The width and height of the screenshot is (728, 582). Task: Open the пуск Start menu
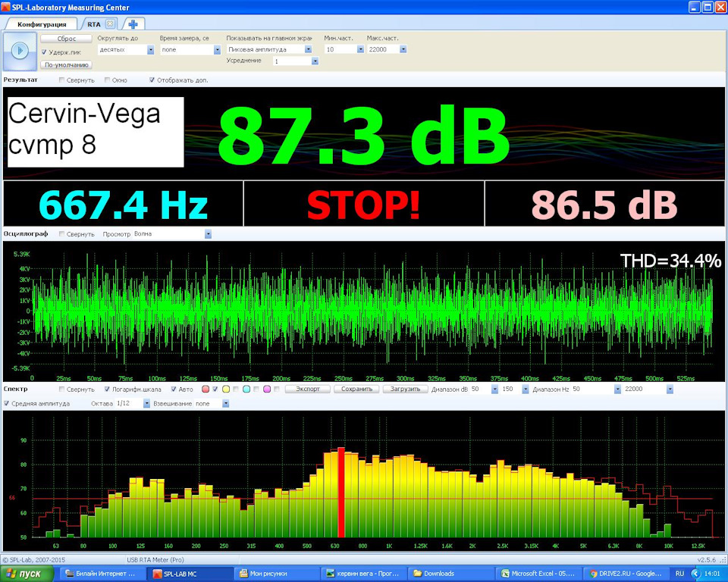click(x=27, y=574)
